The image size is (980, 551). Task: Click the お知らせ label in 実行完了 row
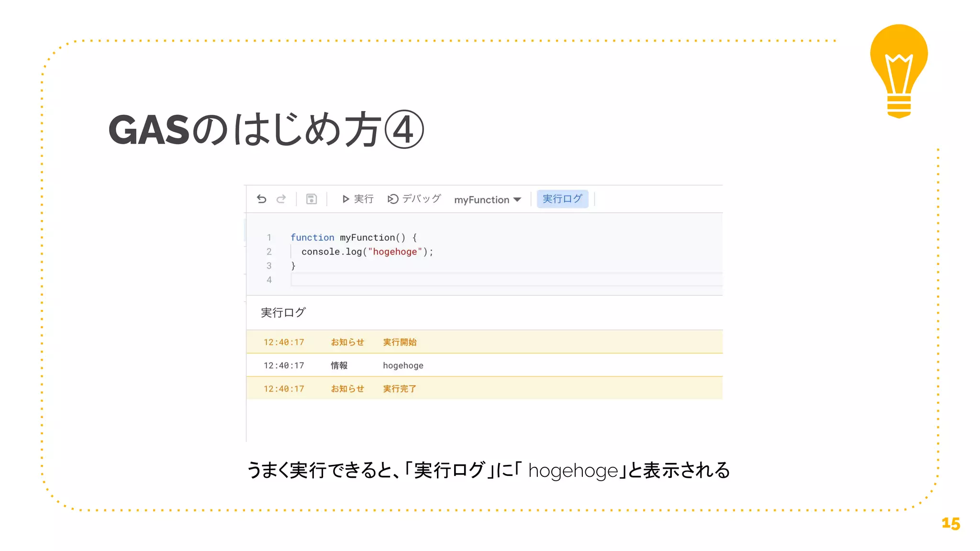(347, 389)
